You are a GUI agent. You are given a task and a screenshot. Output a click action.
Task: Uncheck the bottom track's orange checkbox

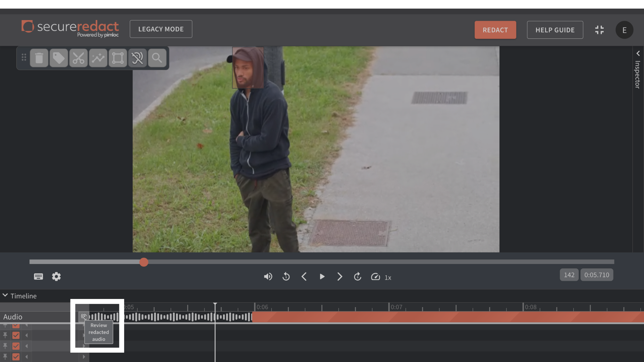[x=16, y=357]
